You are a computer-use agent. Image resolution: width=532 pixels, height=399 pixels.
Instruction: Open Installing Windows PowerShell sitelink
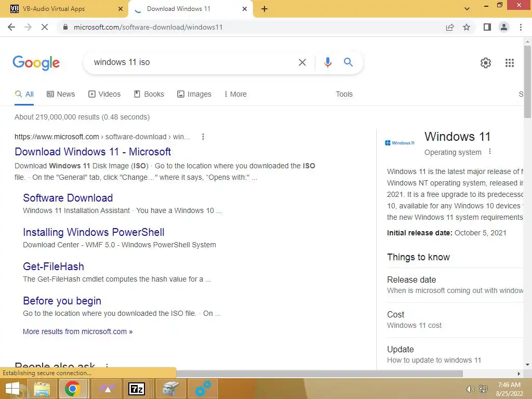point(94,232)
